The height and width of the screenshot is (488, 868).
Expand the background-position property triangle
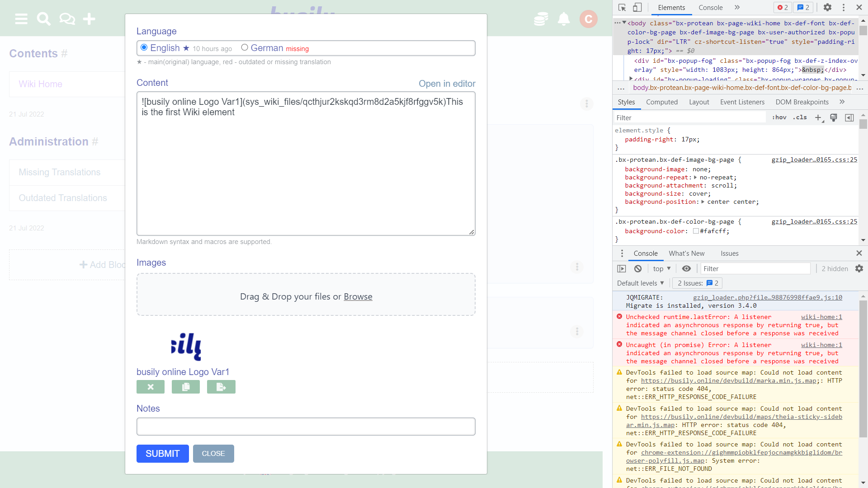click(703, 202)
